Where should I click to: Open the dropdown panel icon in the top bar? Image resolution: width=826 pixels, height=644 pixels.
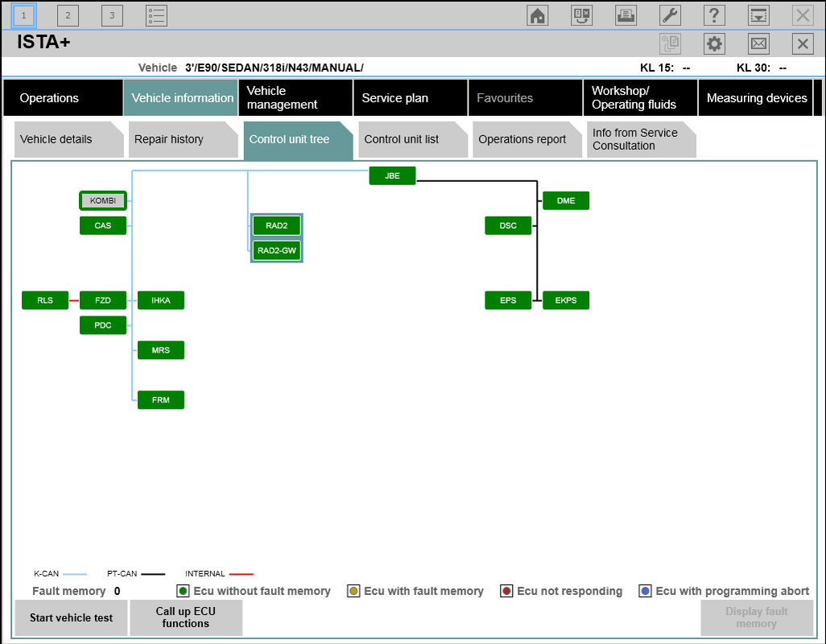(x=758, y=16)
